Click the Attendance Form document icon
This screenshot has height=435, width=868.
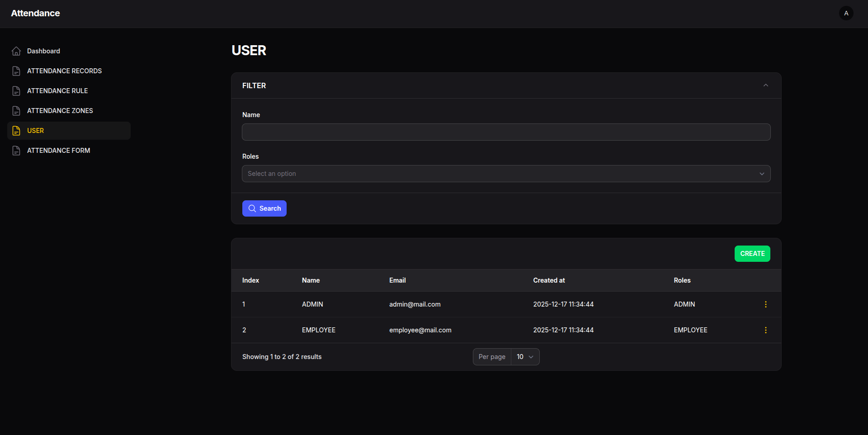(16, 151)
